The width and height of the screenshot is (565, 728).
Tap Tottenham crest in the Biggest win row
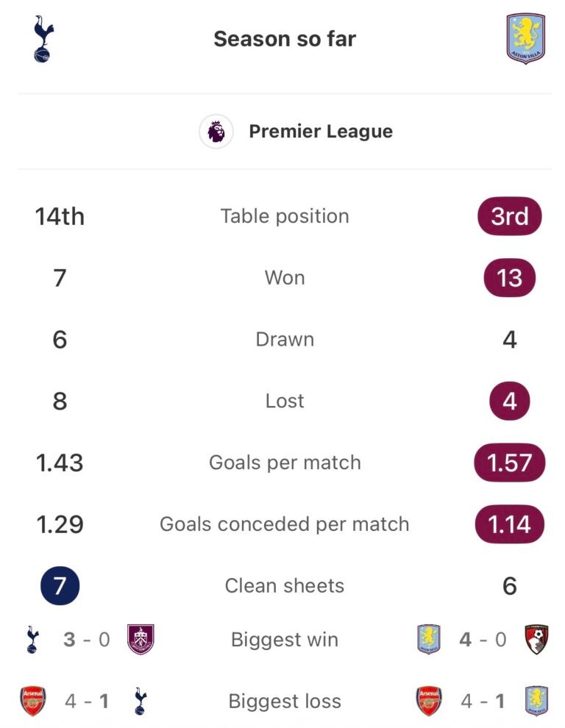click(x=32, y=639)
